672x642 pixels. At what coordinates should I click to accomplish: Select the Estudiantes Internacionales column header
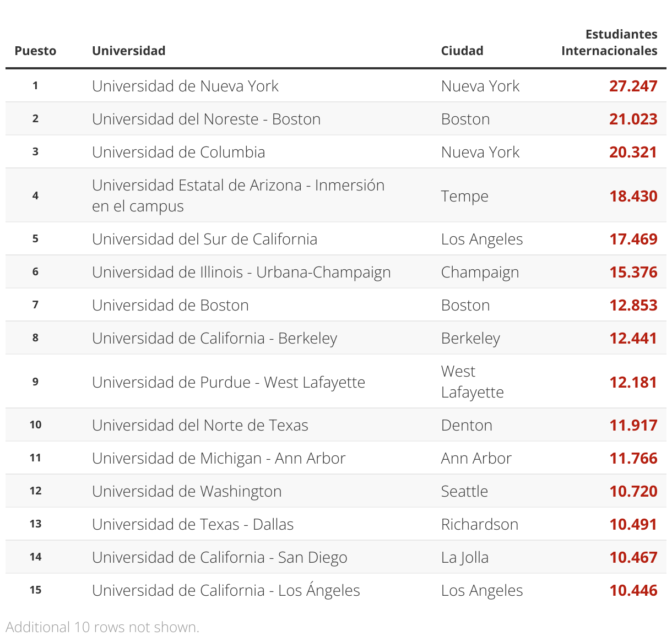[609, 43]
